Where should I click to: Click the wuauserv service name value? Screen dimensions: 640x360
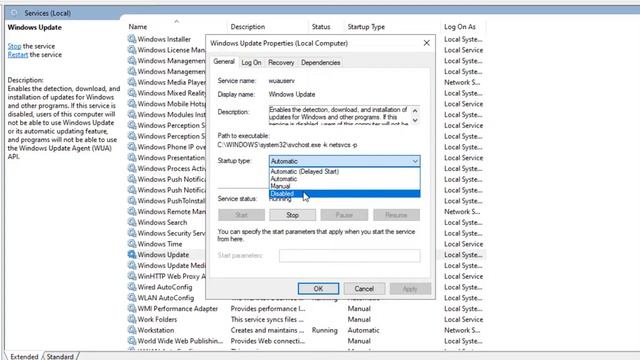pyautogui.click(x=281, y=81)
